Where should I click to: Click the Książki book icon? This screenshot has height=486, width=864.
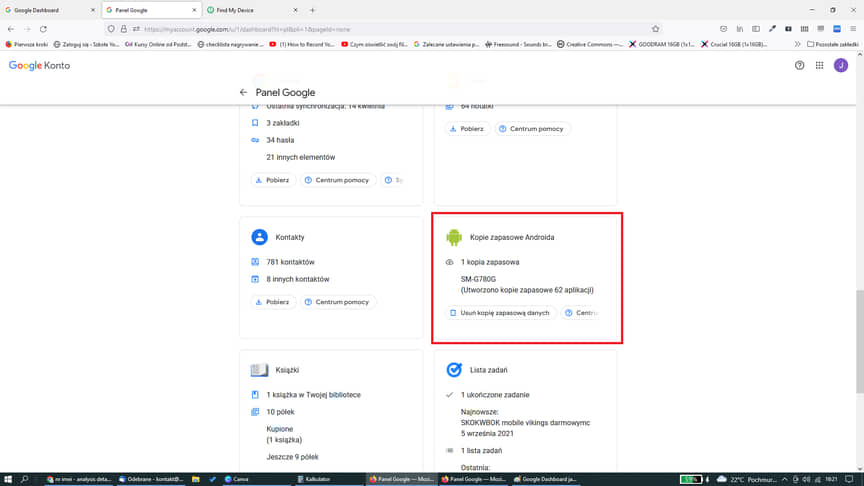click(260, 370)
